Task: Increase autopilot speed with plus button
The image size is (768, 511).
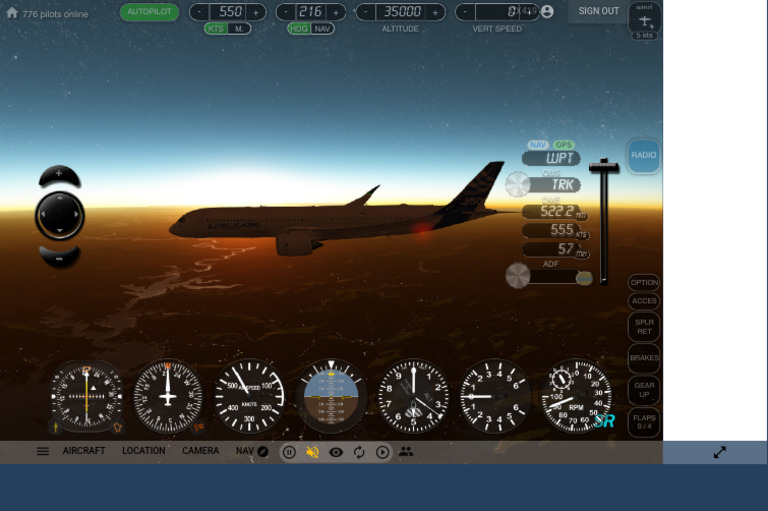Action: 256,12
